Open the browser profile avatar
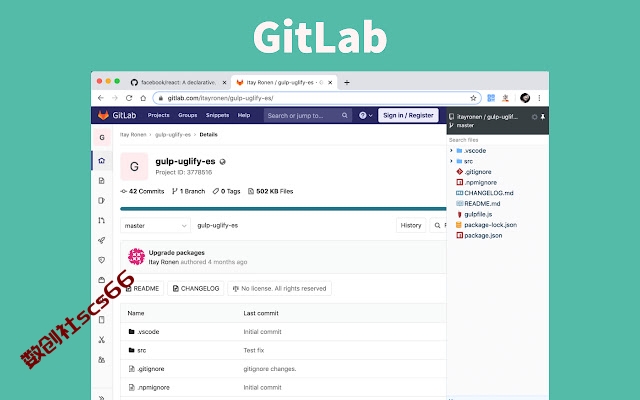Viewport: 640px width, 400px height. point(525,98)
